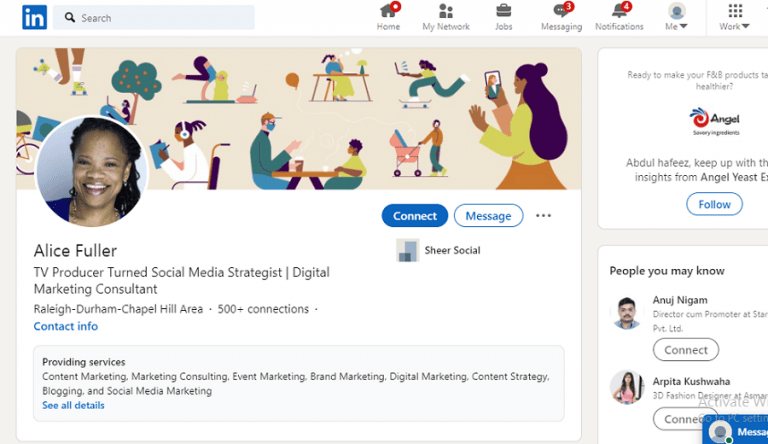768x444 pixels.
Task: Open Alice Fuller's profile photo
Action: click(x=91, y=171)
